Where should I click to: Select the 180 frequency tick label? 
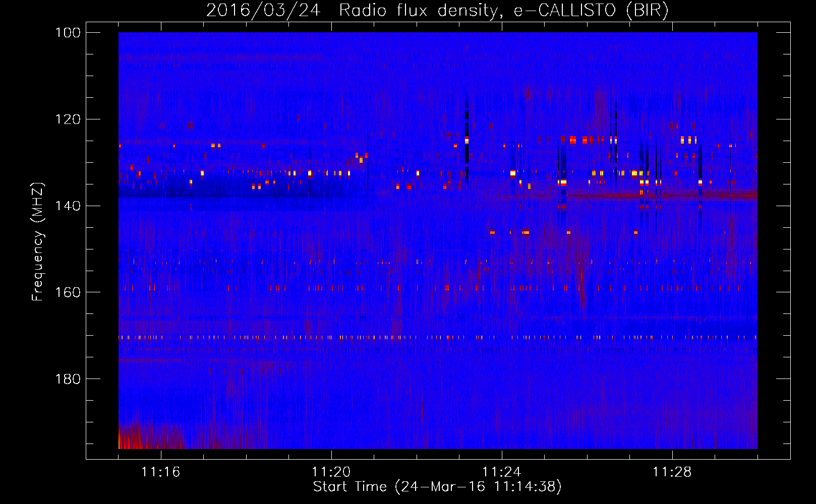[x=68, y=379]
